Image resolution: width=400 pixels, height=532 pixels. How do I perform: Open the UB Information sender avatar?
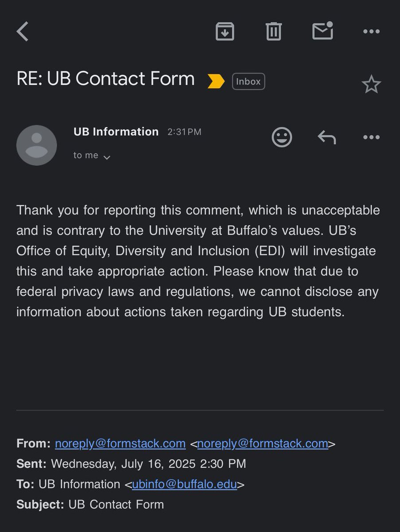(x=37, y=145)
